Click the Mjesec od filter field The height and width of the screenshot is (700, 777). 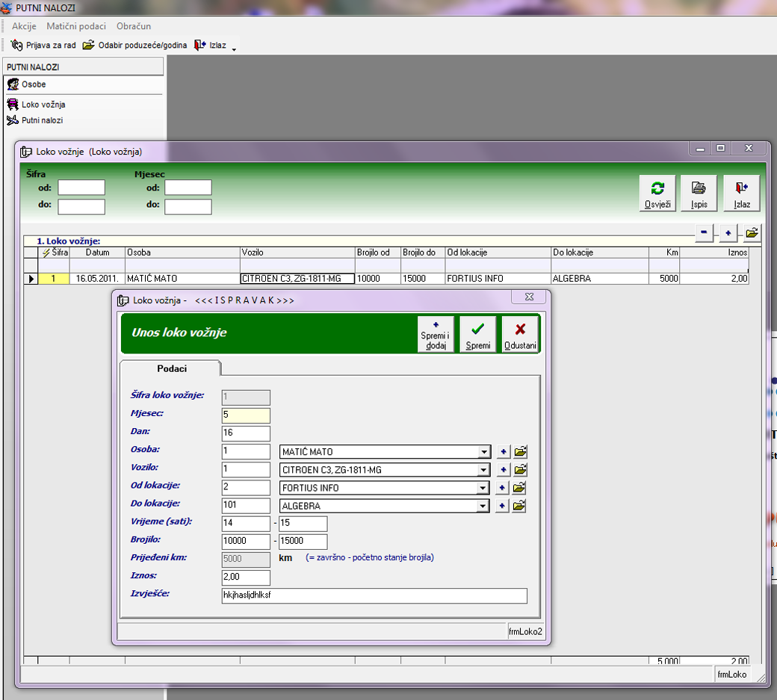click(x=188, y=188)
